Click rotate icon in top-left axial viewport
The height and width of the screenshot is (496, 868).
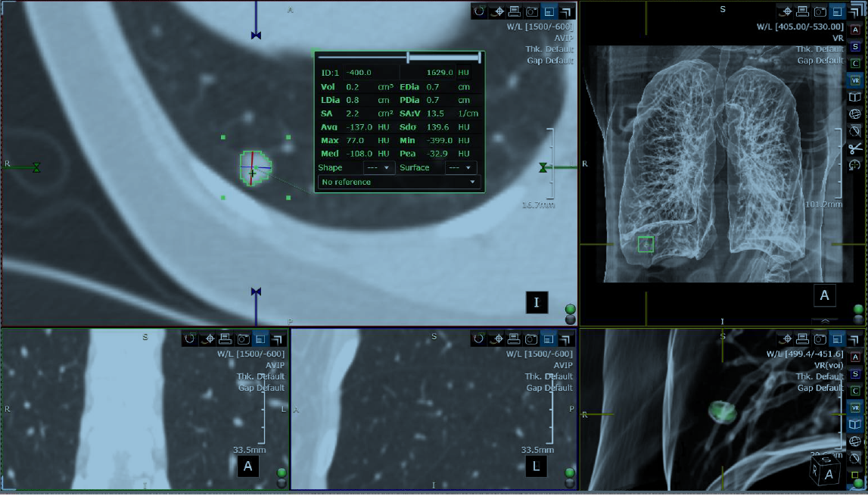click(x=480, y=11)
